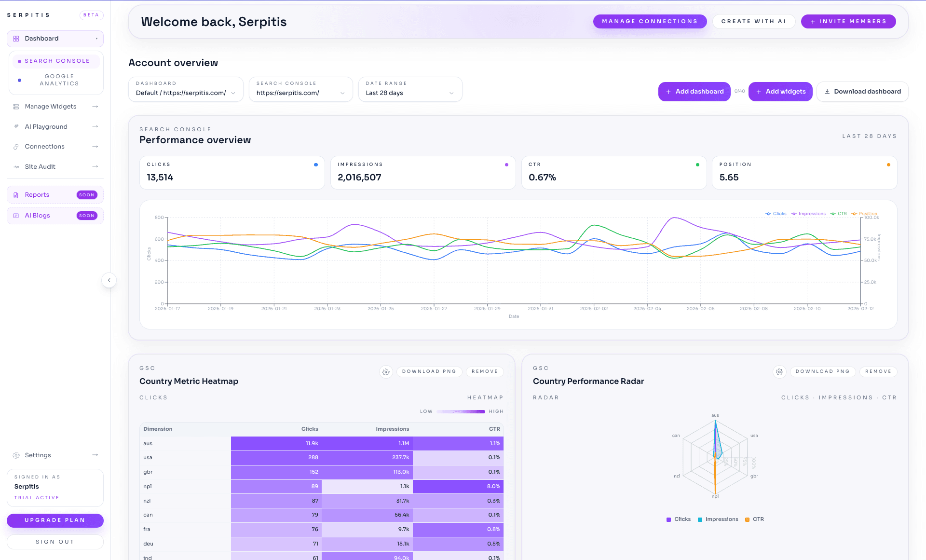This screenshot has height=560, width=926.
Task: Click the Add widgets button
Action: pyautogui.click(x=780, y=92)
